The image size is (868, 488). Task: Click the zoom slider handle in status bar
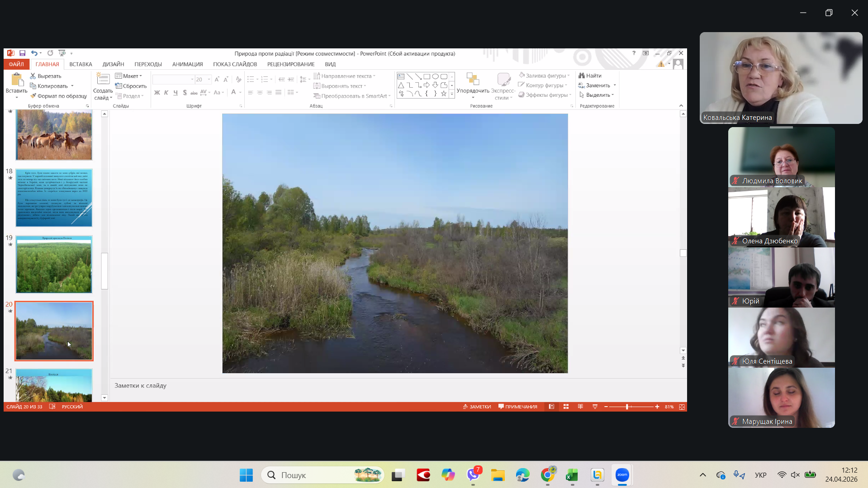627,407
